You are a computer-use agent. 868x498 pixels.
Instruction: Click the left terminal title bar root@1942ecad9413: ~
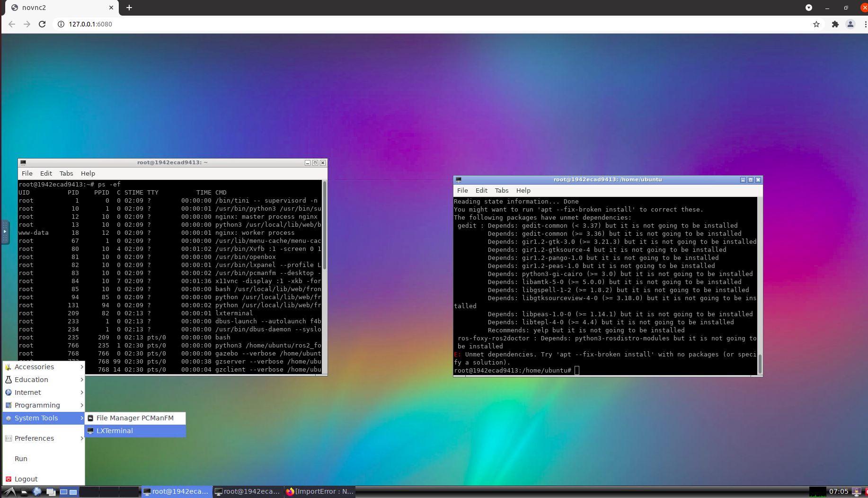(172, 163)
